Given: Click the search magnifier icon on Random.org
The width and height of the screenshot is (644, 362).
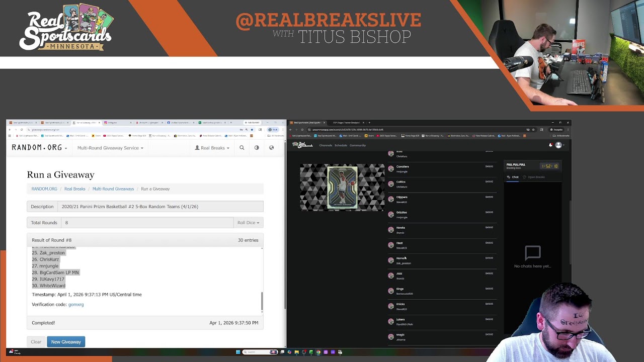Looking at the screenshot, I should tap(242, 148).
